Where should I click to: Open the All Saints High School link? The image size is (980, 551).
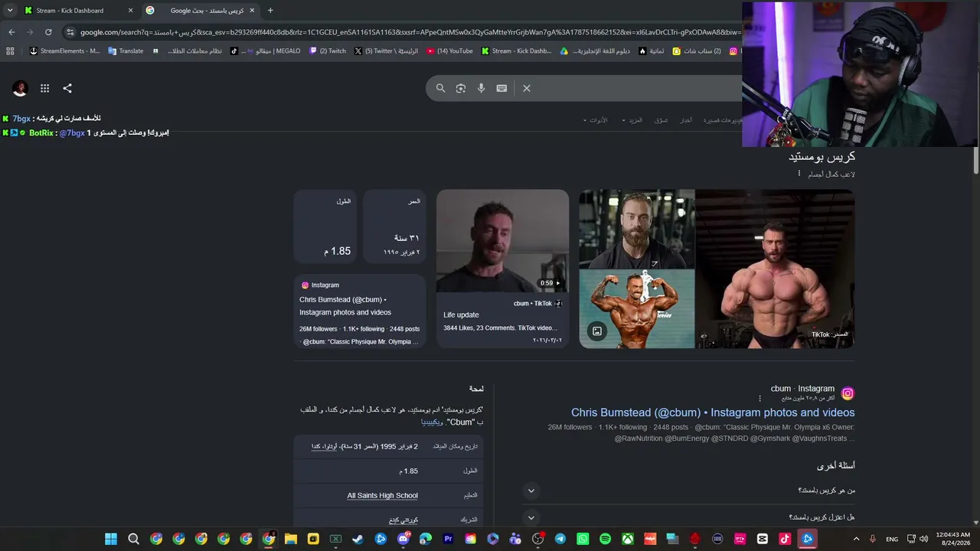tap(383, 496)
